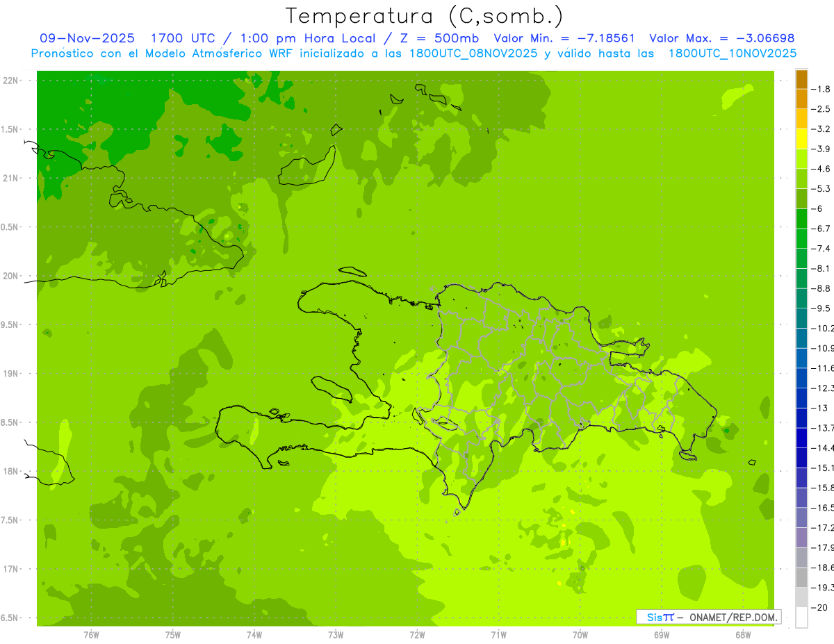This screenshot has height=644, width=834.
Task: Click the "18N" latitude axis label
Action: point(10,471)
